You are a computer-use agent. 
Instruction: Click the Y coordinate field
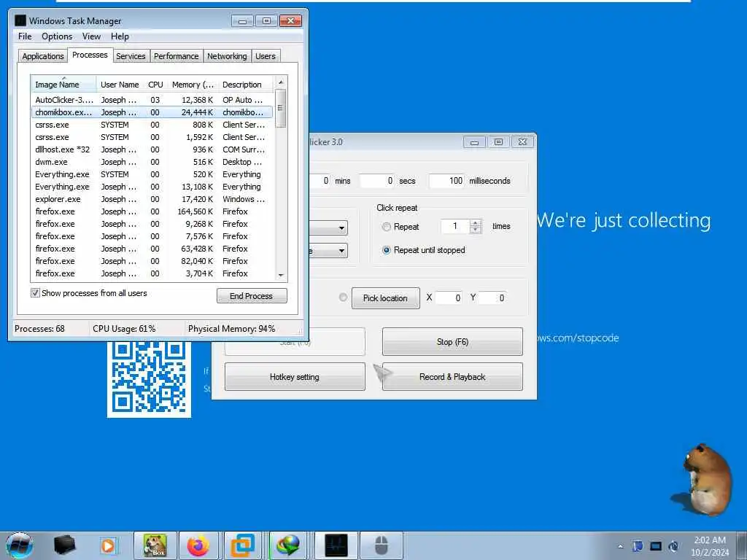pos(492,297)
